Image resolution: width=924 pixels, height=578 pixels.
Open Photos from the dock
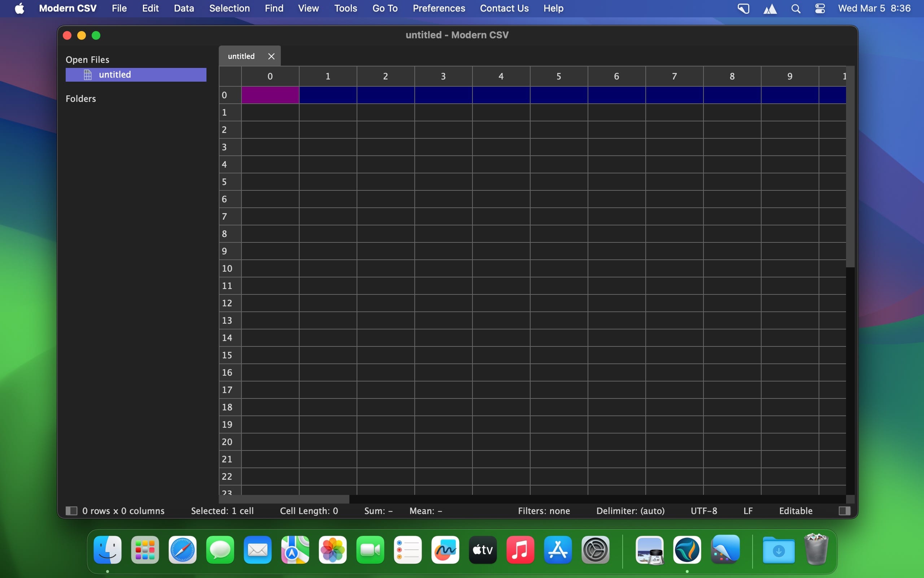click(x=332, y=550)
